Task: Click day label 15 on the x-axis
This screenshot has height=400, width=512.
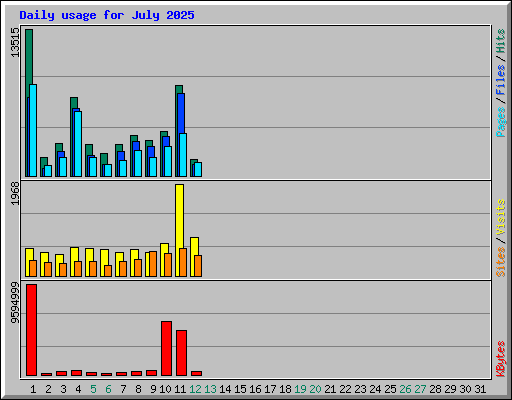Action: tap(240, 389)
